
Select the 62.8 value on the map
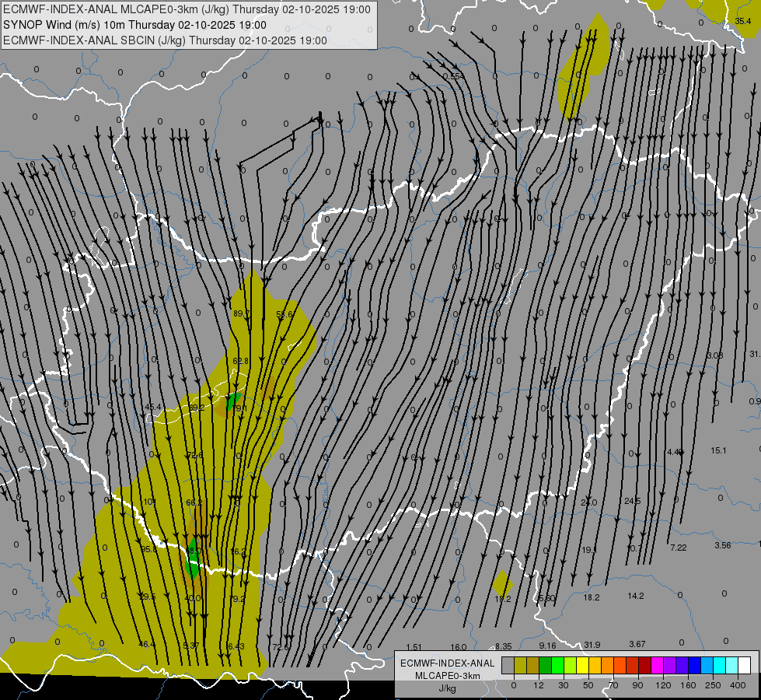pos(240,361)
